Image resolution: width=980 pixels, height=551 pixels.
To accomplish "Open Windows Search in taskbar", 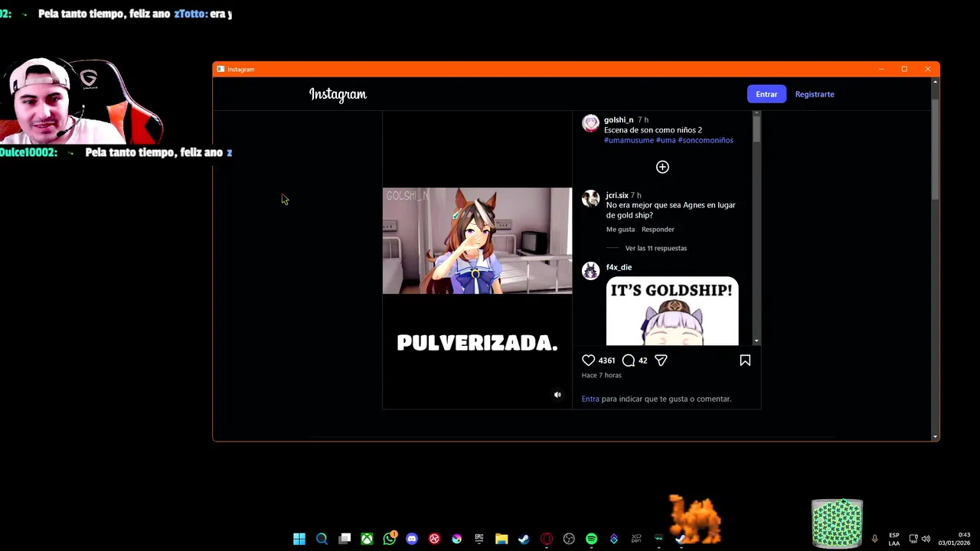I will click(x=322, y=539).
